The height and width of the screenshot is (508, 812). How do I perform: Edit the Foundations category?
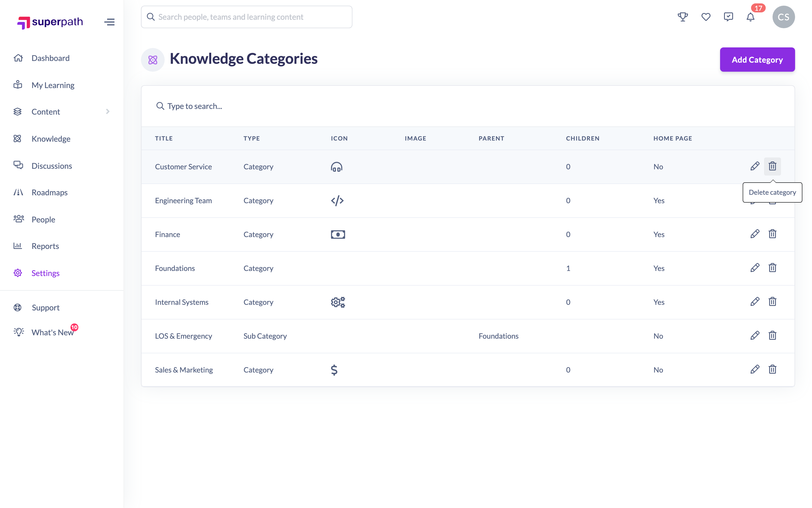coord(754,268)
